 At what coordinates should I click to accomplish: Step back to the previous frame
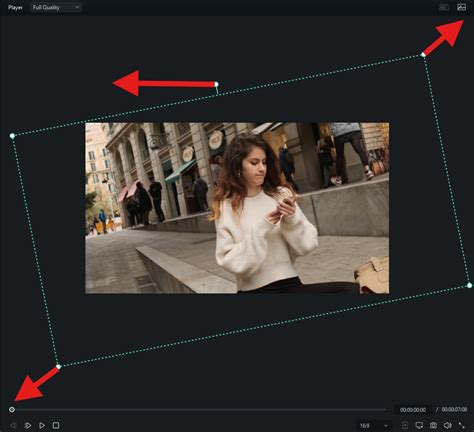point(13,426)
